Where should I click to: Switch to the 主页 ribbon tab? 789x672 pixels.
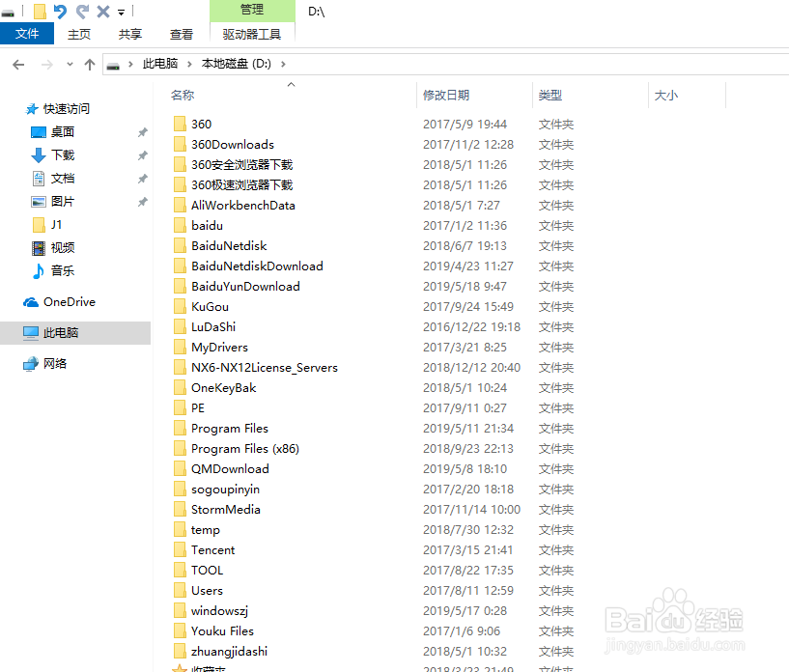pyautogui.click(x=79, y=34)
